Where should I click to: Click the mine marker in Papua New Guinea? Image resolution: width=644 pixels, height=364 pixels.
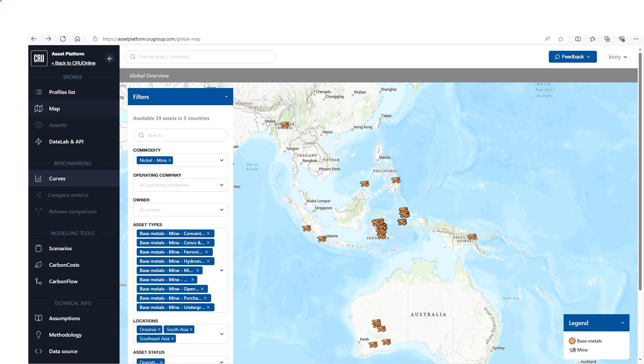click(472, 237)
